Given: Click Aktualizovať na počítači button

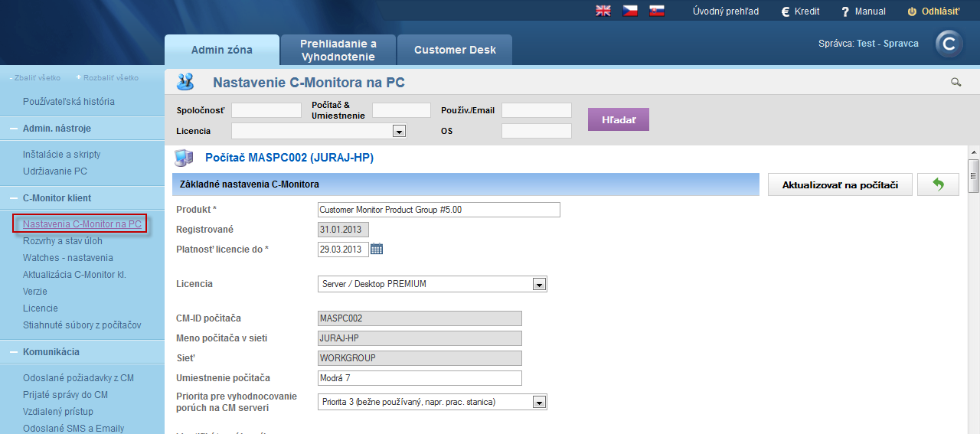Looking at the screenshot, I should click(840, 184).
